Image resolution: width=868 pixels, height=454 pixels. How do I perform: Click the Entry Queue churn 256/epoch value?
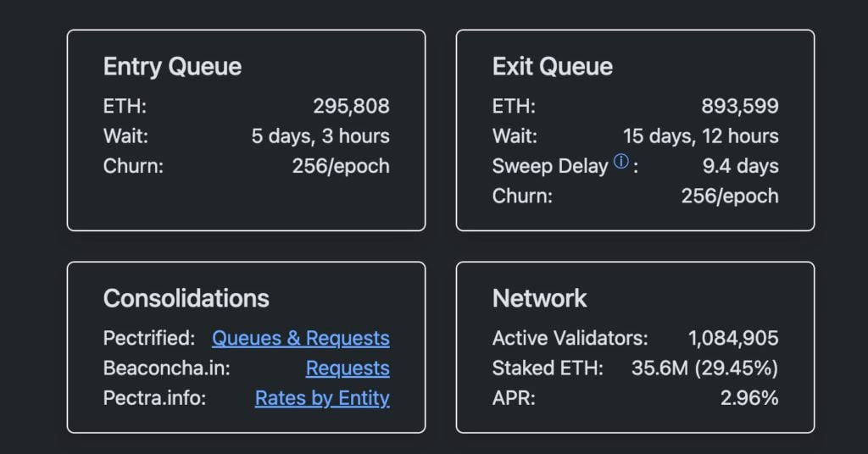(341, 166)
